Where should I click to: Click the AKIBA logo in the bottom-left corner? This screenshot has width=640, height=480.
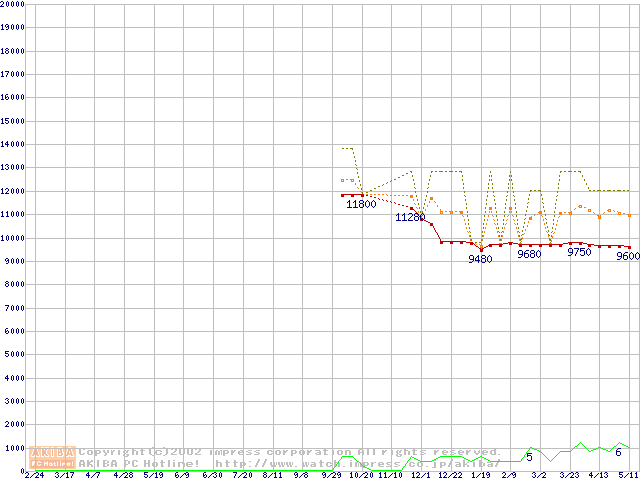(x=53, y=457)
